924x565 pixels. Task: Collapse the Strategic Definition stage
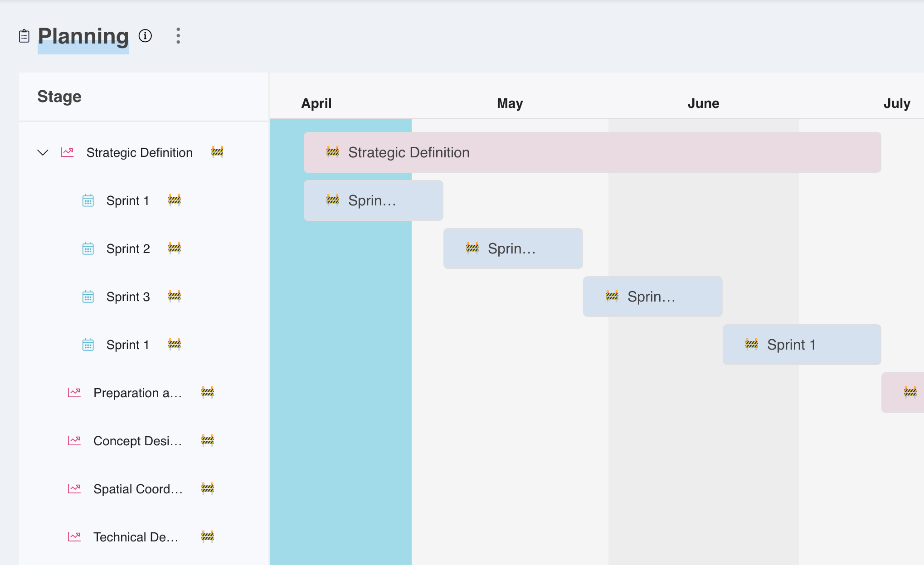pyautogui.click(x=43, y=152)
